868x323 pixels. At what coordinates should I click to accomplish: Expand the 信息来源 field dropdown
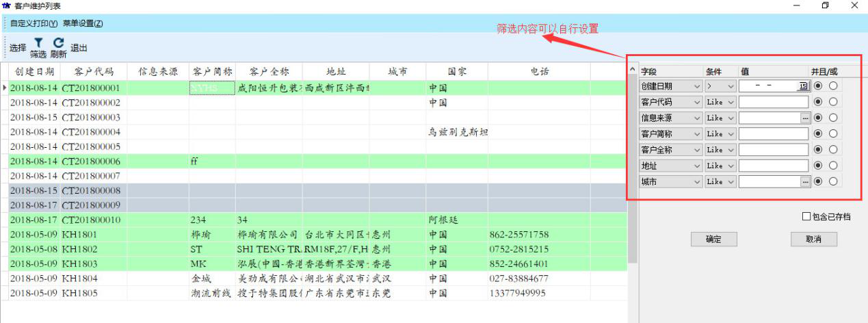click(697, 118)
